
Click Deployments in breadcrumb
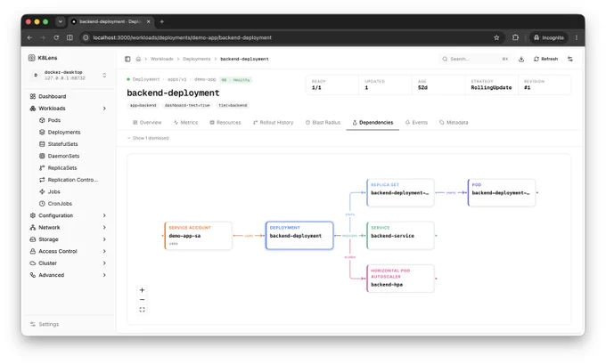pyautogui.click(x=197, y=59)
